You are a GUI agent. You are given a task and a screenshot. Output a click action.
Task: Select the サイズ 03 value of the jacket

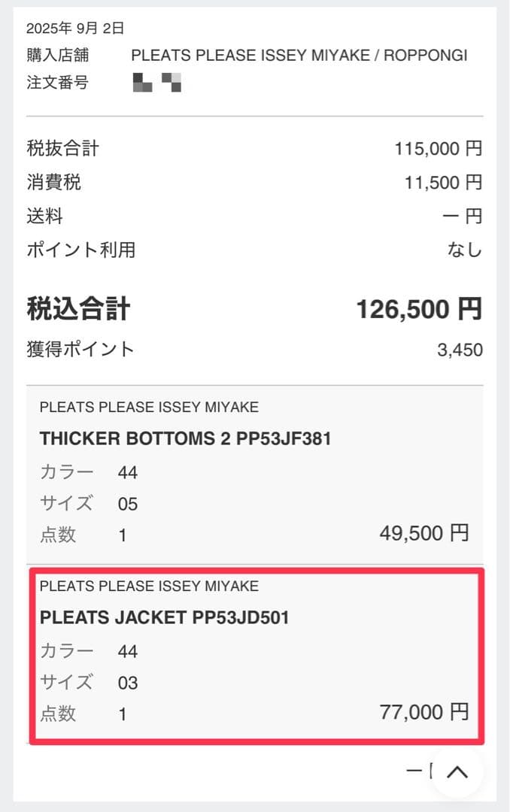coord(128,683)
